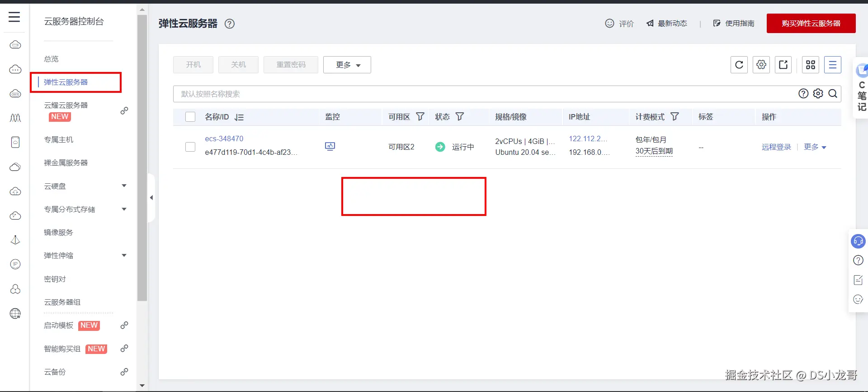This screenshot has width=868, height=392.
Task: Click the search help question icon
Action: [803, 94]
